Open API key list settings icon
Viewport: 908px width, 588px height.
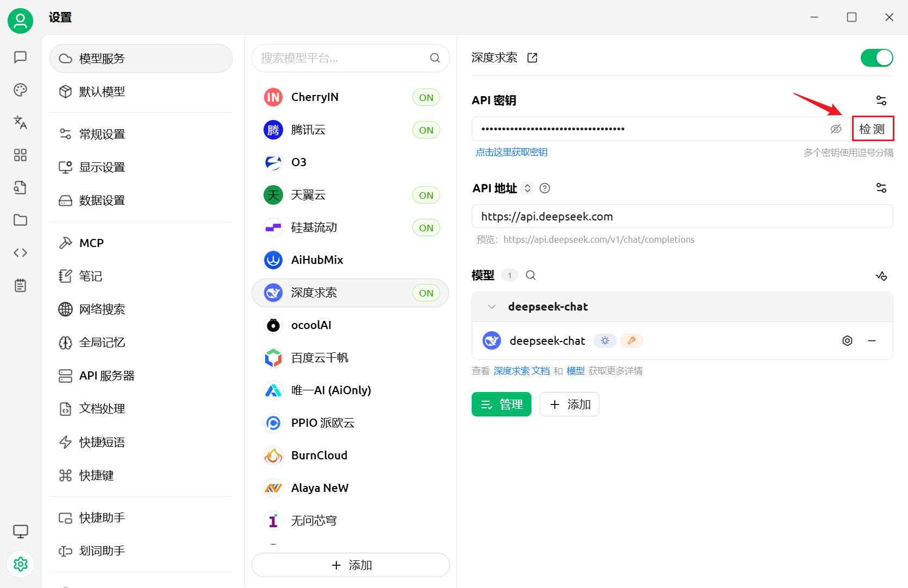(x=881, y=100)
